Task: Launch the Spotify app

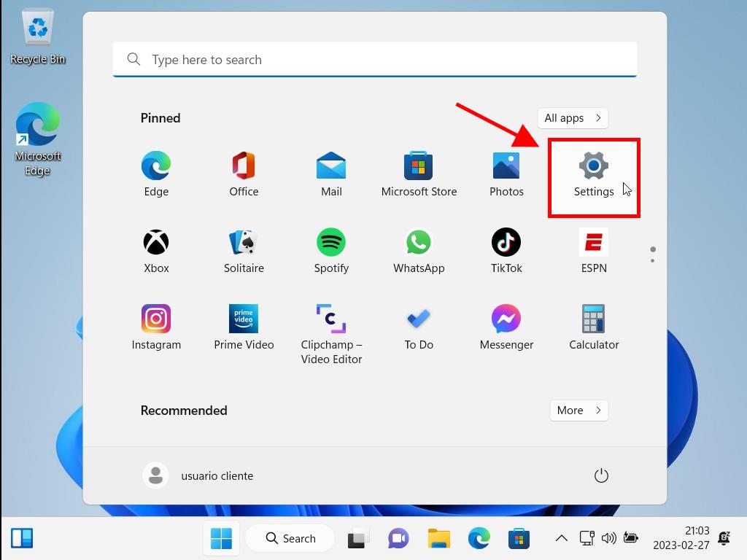Action: (x=331, y=250)
